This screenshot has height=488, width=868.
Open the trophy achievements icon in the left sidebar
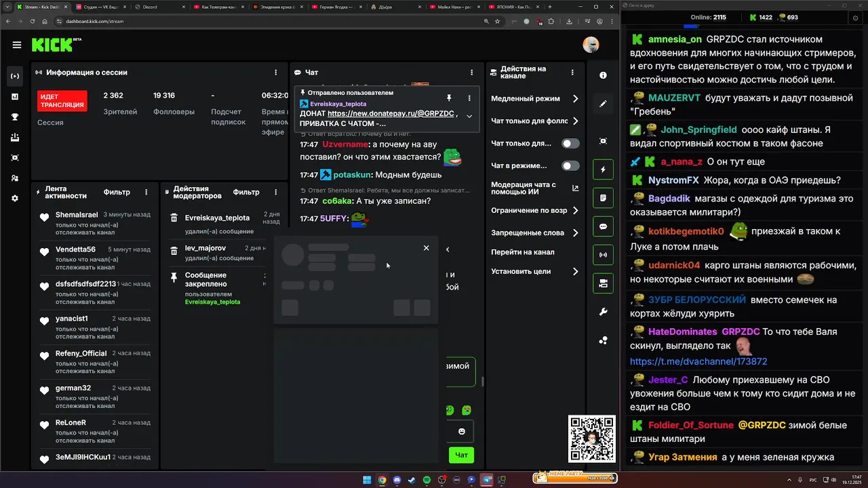coord(15,117)
